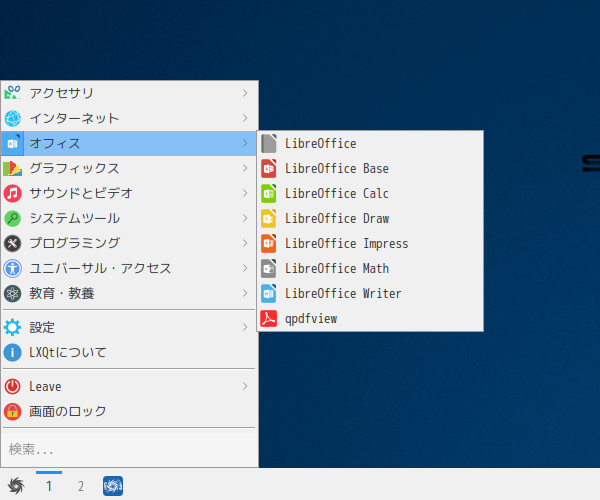Click the LibreOffice Writer icon

pyautogui.click(x=269, y=294)
